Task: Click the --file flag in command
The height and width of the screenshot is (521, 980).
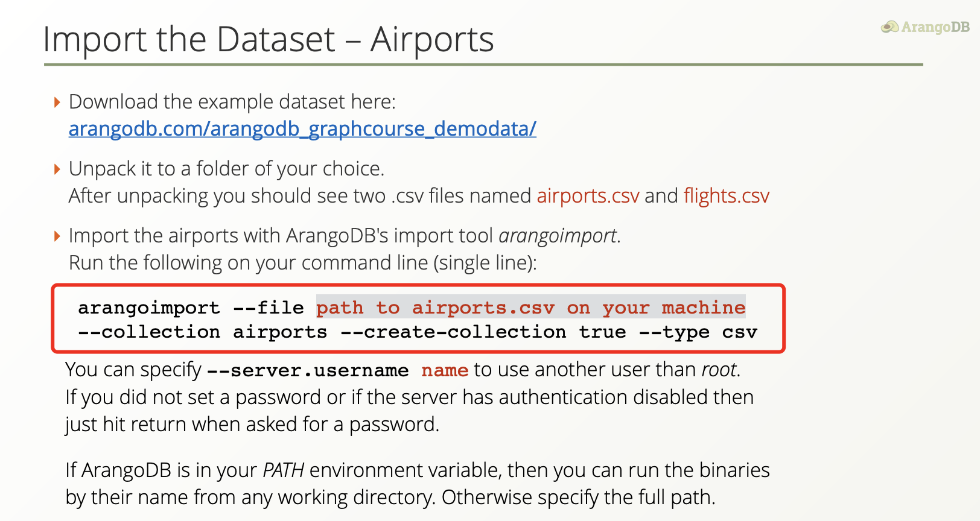Action: click(269, 308)
